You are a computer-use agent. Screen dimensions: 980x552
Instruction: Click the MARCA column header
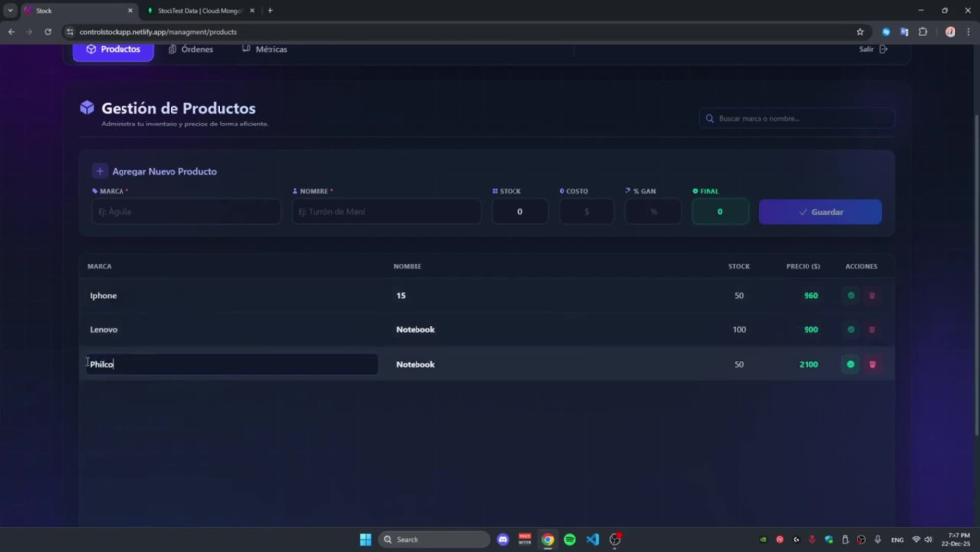tap(99, 267)
